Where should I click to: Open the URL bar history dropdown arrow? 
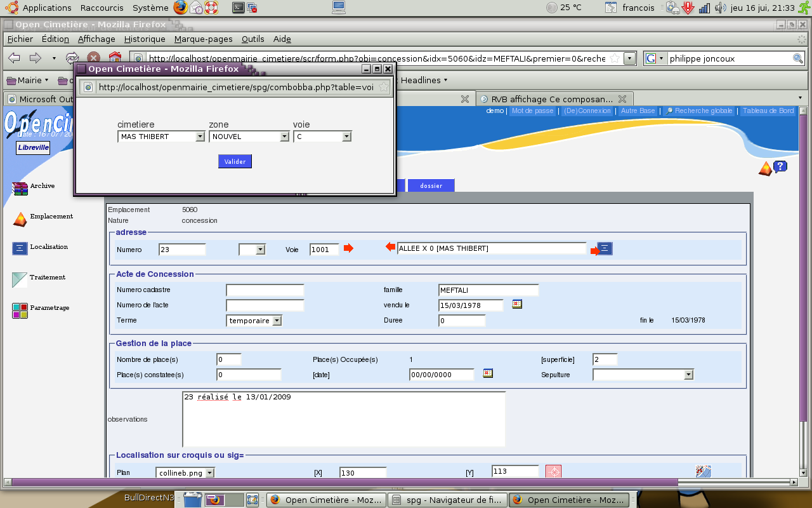629,58
